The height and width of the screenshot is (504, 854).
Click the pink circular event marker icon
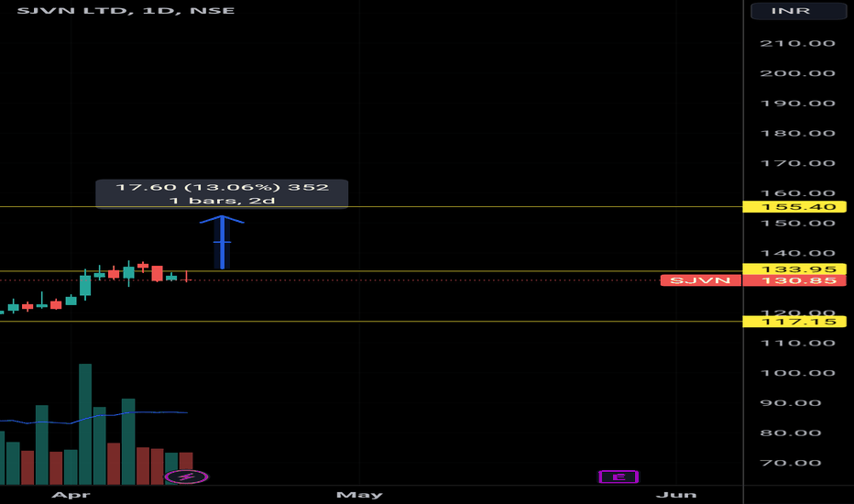pos(186,477)
